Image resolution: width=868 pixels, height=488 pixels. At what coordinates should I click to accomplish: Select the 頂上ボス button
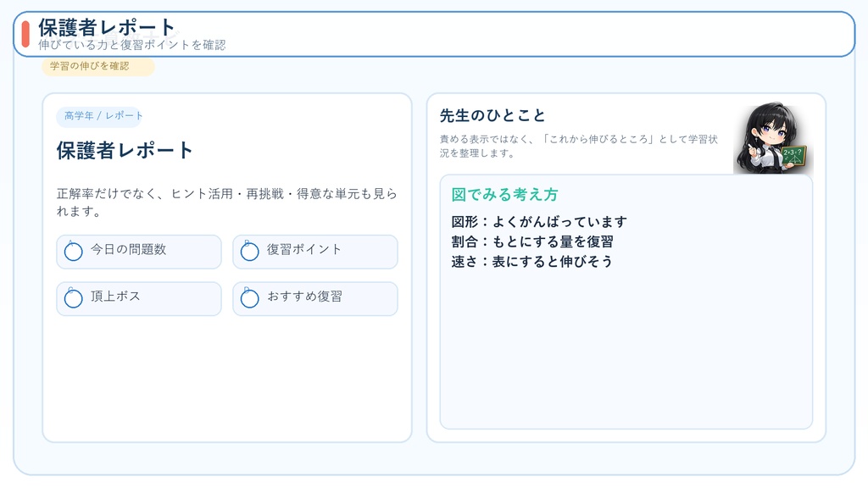(x=139, y=299)
